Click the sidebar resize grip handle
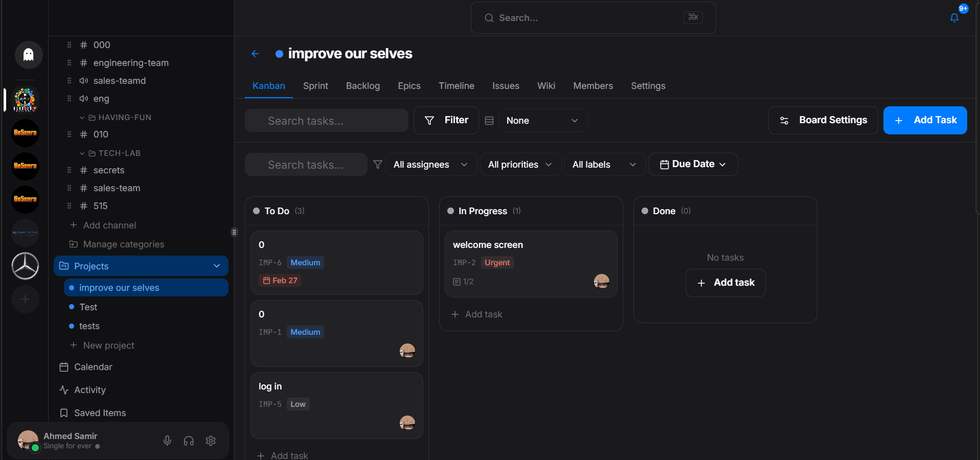 234,232
